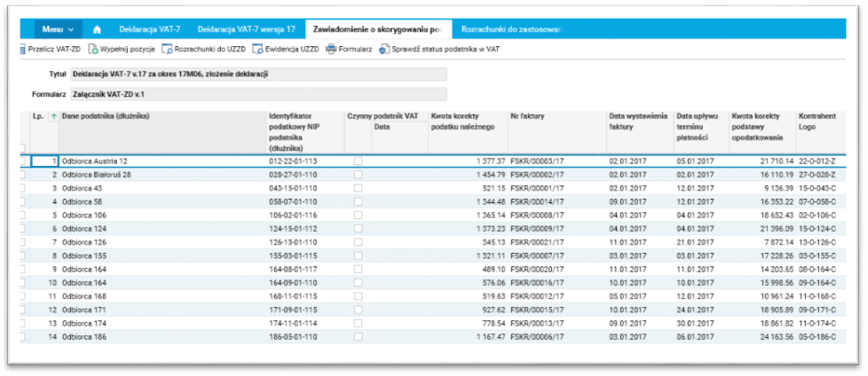Image resolution: width=868 pixels, height=376 pixels.
Task: Click the NIP 155-03-01-115
Action: pyautogui.click(x=294, y=255)
